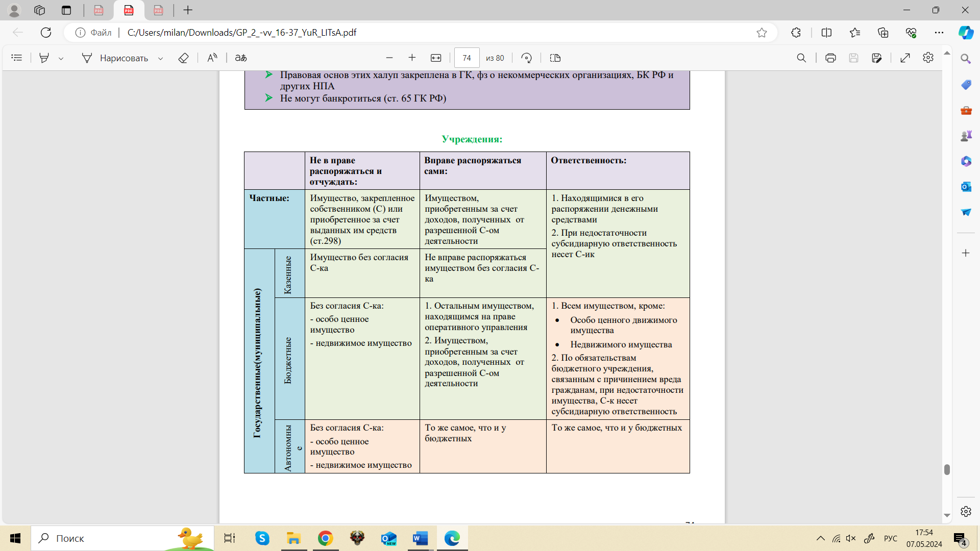Open workspaces button
The image size is (980, 551).
40,10
